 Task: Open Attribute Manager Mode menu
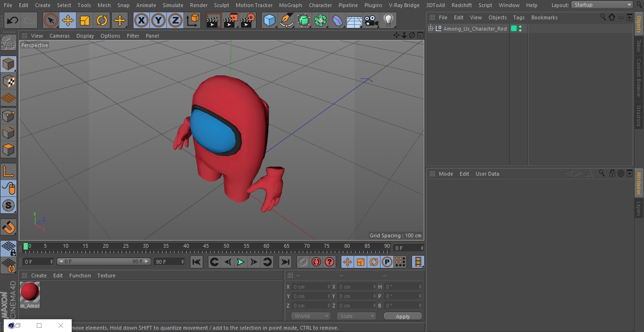(x=446, y=174)
